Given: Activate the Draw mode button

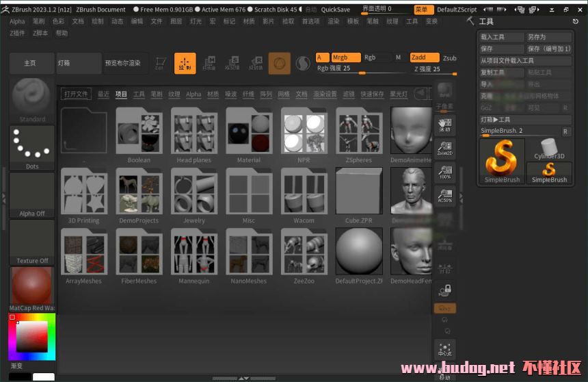Looking at the screenshot, I should click(185, 64).
